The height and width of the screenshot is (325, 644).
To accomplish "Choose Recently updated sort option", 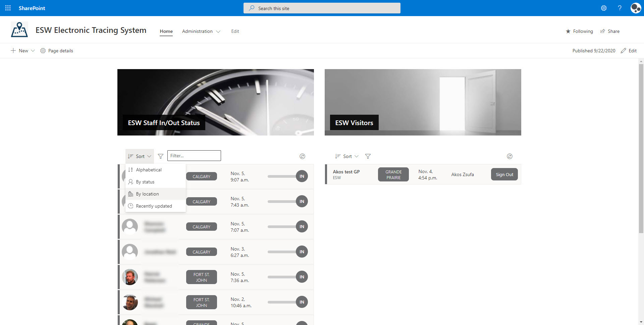I will [154, 206].
